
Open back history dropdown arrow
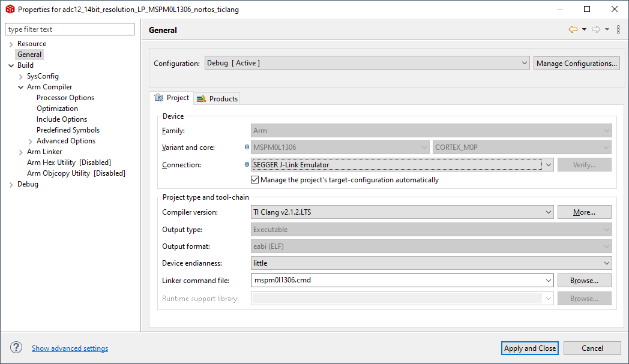point(584,29)
